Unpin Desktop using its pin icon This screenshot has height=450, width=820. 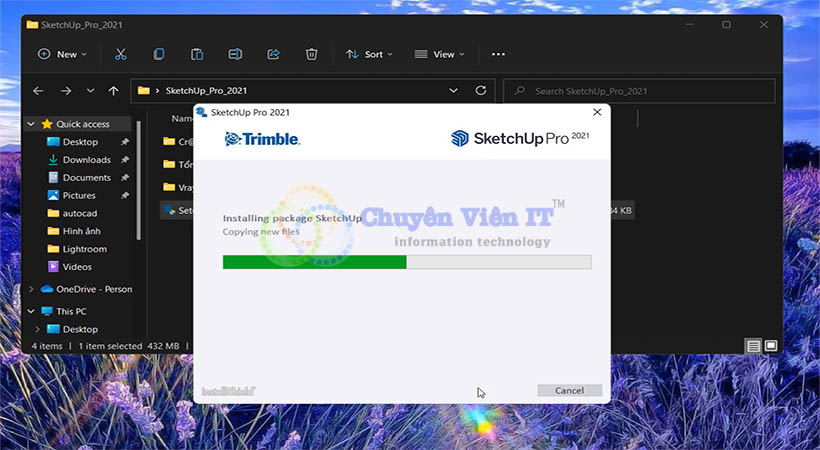pos(124,142)
